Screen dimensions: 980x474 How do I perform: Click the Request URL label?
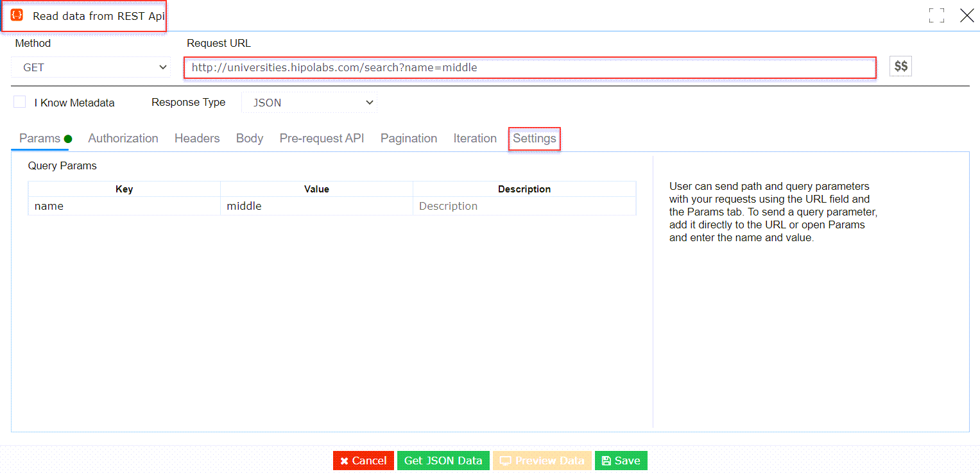219,44
